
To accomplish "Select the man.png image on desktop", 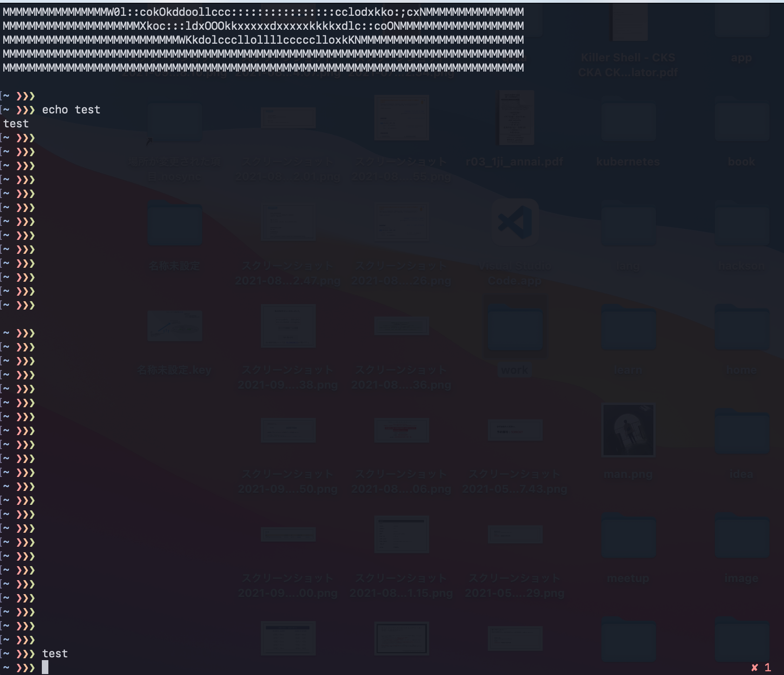I will coord(628,430).
